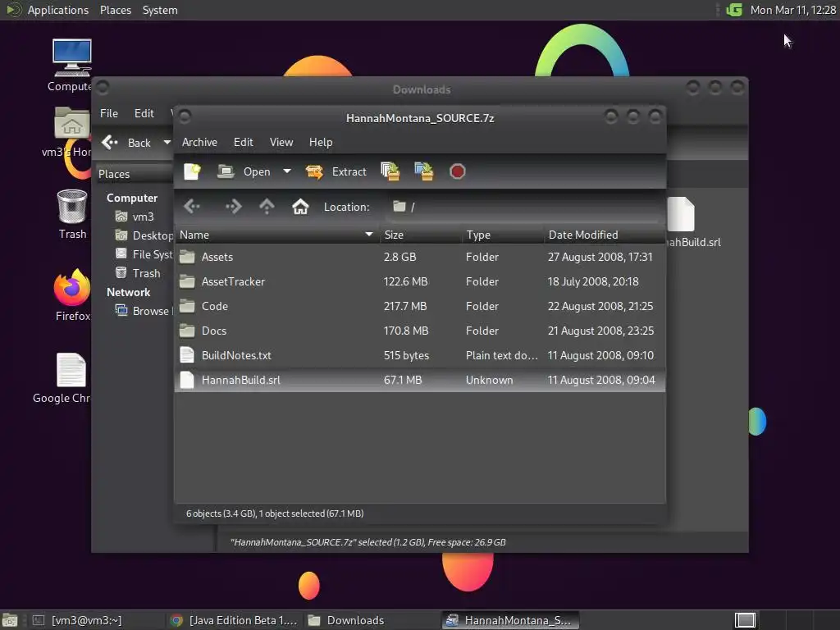Click the Extract button
The width and height of the screenshot is (840, 630).
(336, 171)
